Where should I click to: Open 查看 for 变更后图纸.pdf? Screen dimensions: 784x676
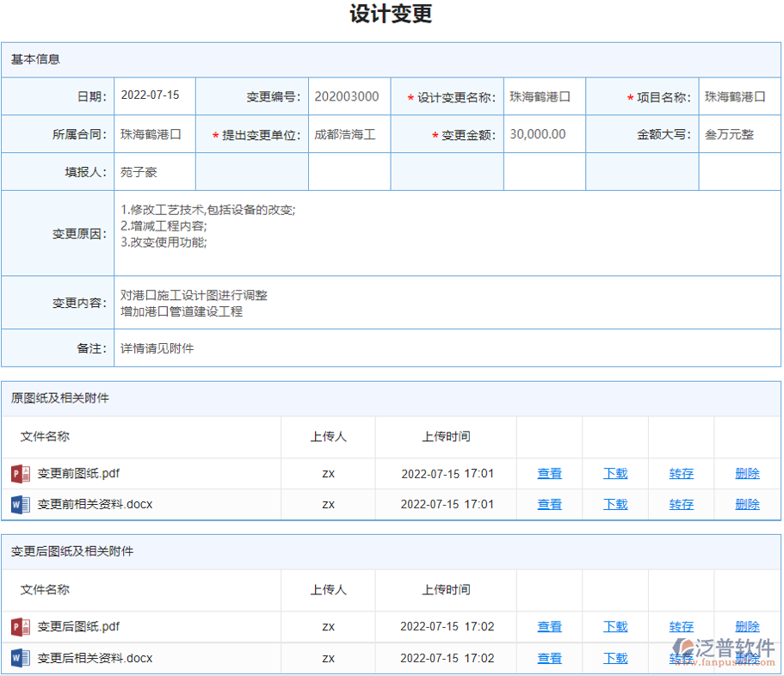[549, 626]
